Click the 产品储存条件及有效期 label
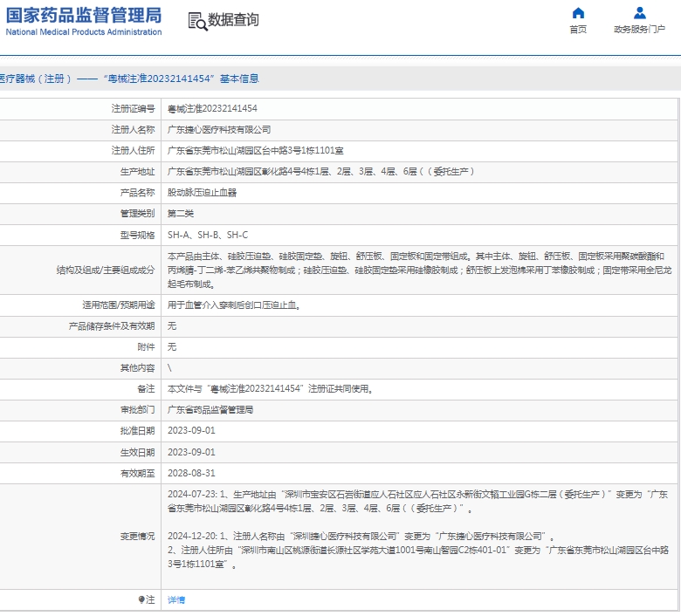The image size is (681, 616). (112, 326)
